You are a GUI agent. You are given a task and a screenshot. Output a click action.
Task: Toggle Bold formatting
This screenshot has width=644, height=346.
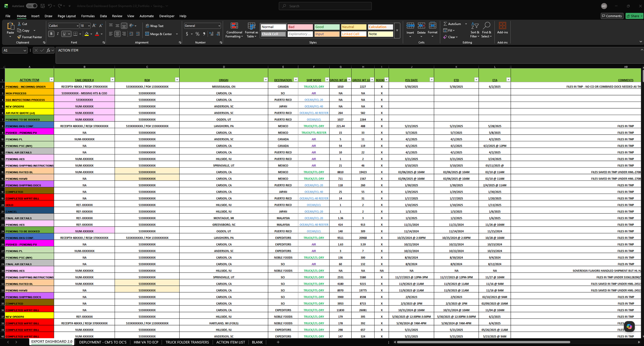51,34
